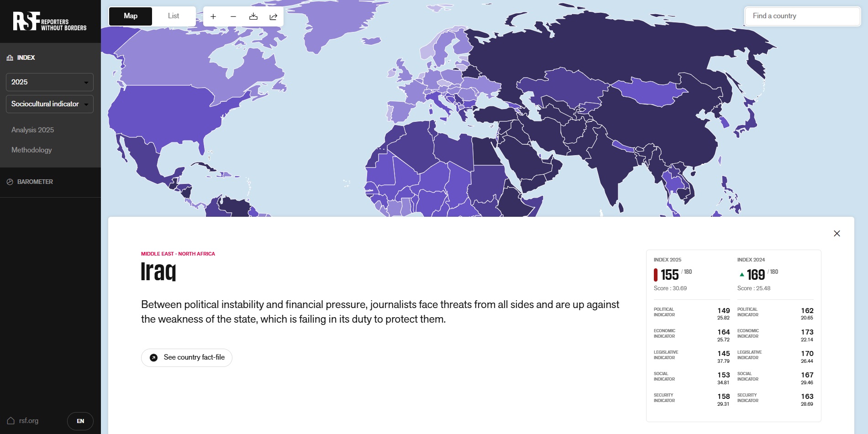Open the Analysis 2025 link
The height and width of the screenshot is (434, 868).
pyautogui.click(x=32, y=130)
